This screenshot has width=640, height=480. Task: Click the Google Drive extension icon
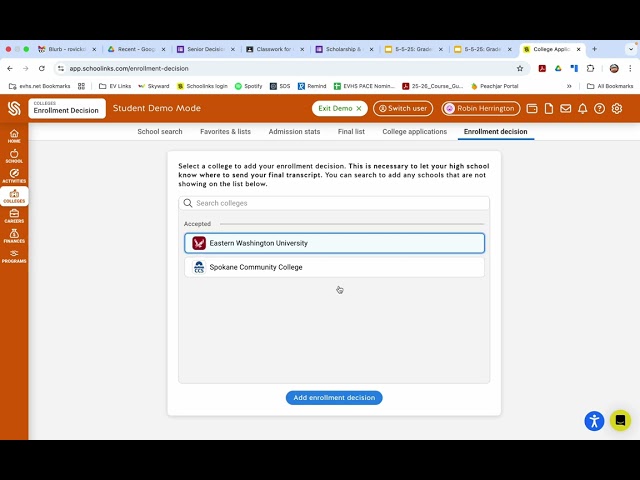pos(558,69)
